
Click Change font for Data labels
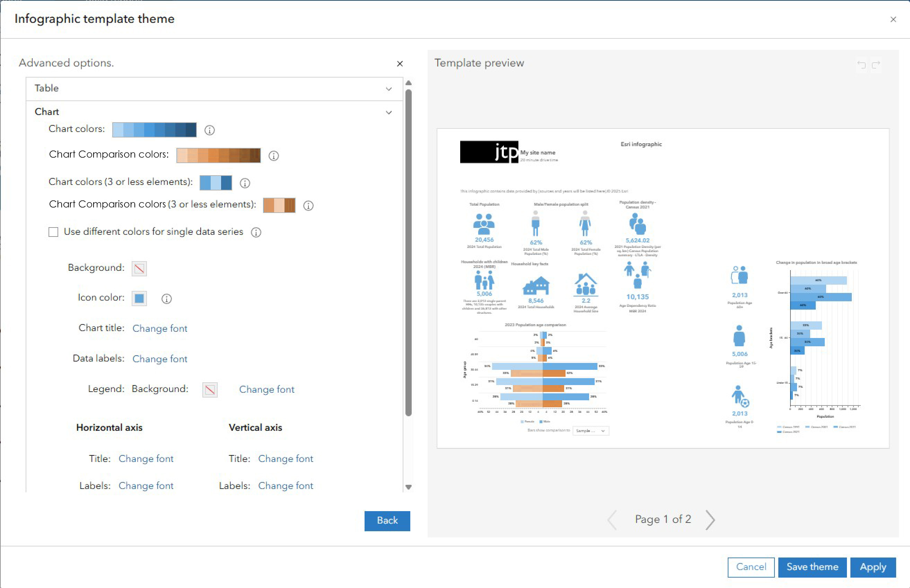point(160,359)
